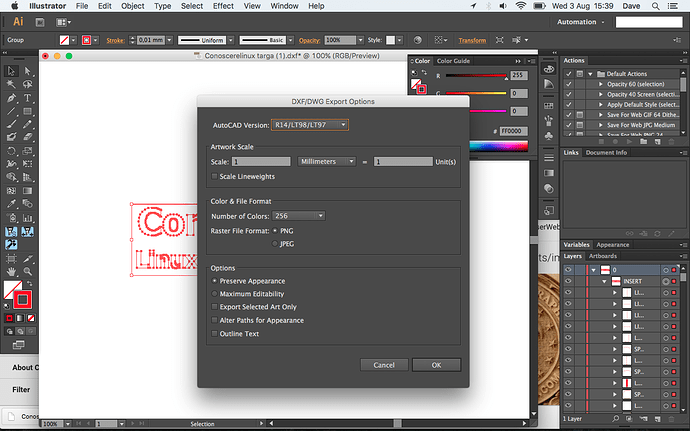Open the Object menu

tap(132, 6)
